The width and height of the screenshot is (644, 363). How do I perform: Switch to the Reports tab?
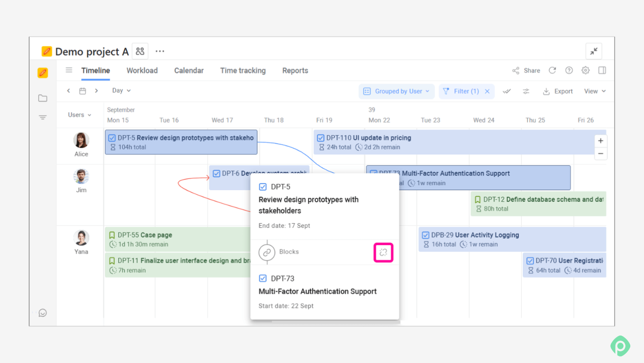point(295,70)
